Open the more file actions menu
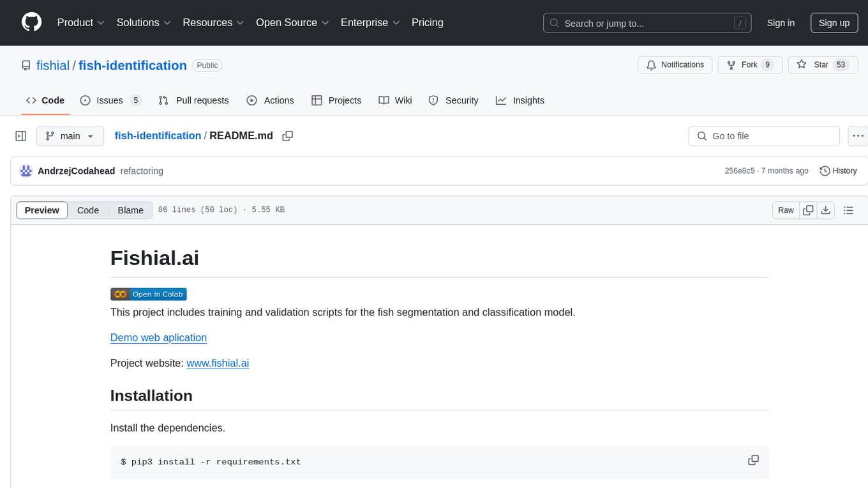868x488 pixels. 858,136
